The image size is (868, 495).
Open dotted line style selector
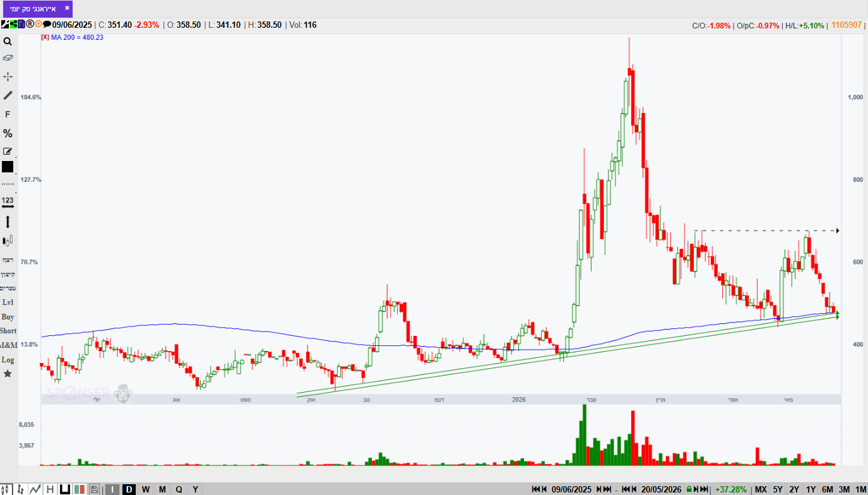tap(8, 184)
